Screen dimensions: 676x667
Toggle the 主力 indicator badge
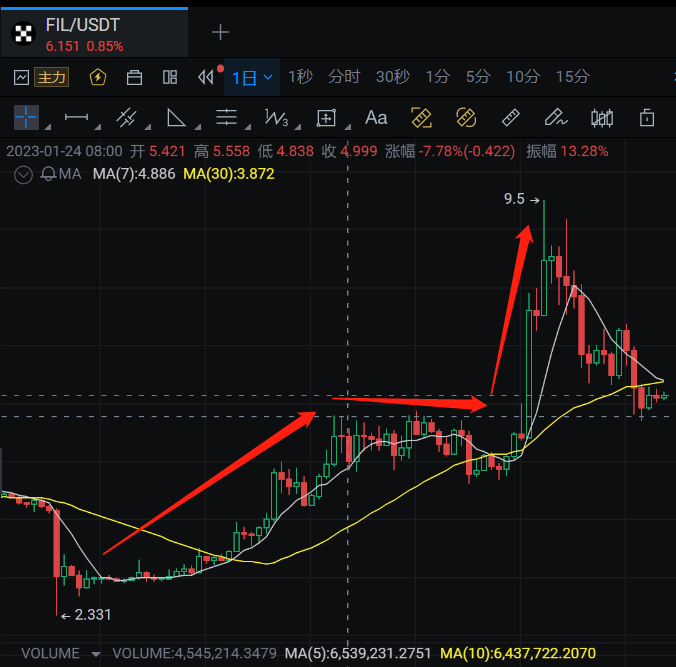51,77
